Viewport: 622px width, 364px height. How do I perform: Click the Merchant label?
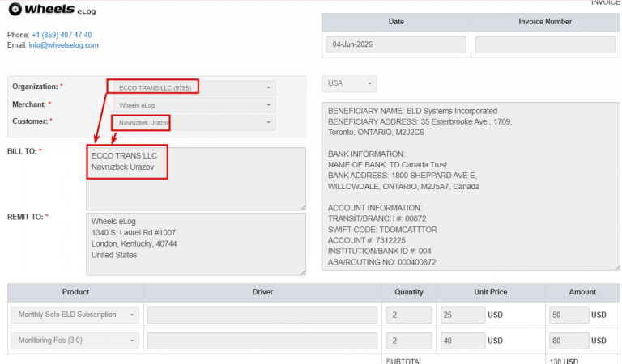tap(32, 104)
